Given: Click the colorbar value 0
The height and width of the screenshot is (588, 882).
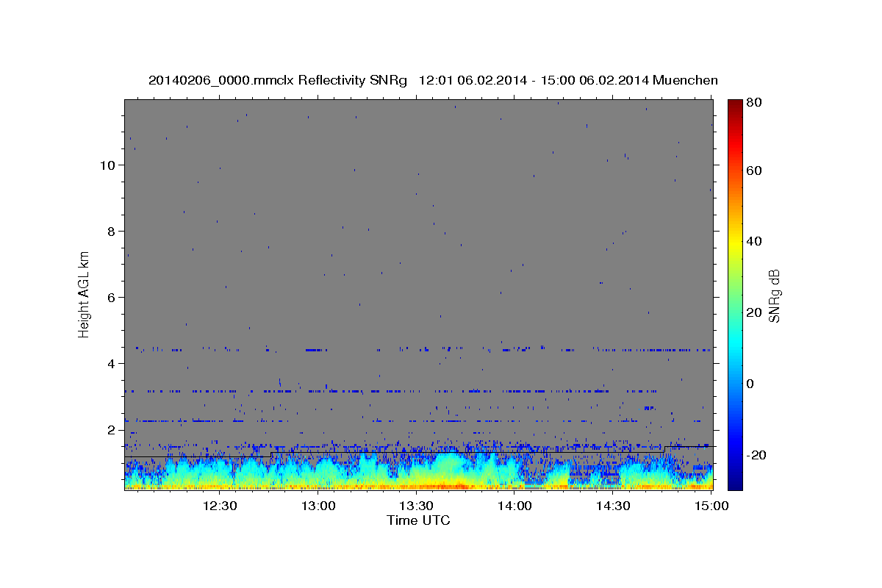Looking at the screenshot, I should (750, 384).
